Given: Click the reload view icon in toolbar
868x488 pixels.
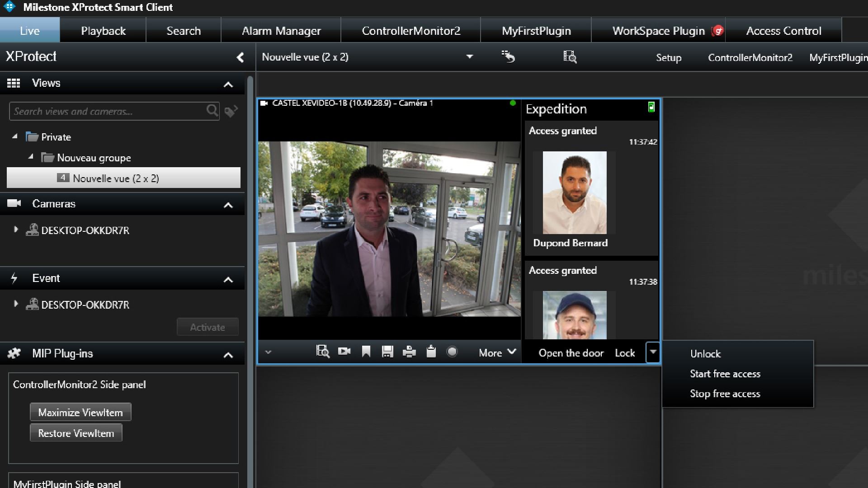Looking at the screenshot, I should (508, 57).
